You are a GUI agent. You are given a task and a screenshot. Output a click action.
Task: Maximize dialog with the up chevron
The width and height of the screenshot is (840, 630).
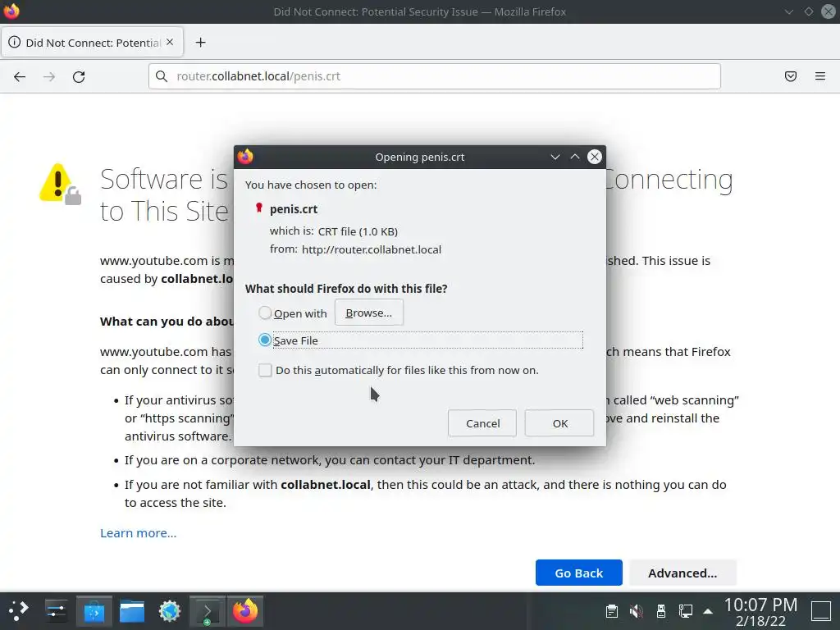coord(575,157)
